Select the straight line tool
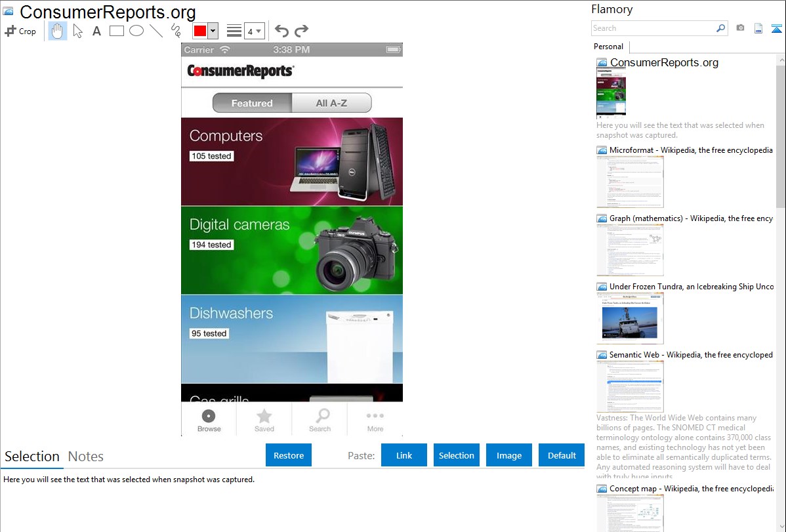The width and height of the screenshot is (786, 532). coord(156,31)
